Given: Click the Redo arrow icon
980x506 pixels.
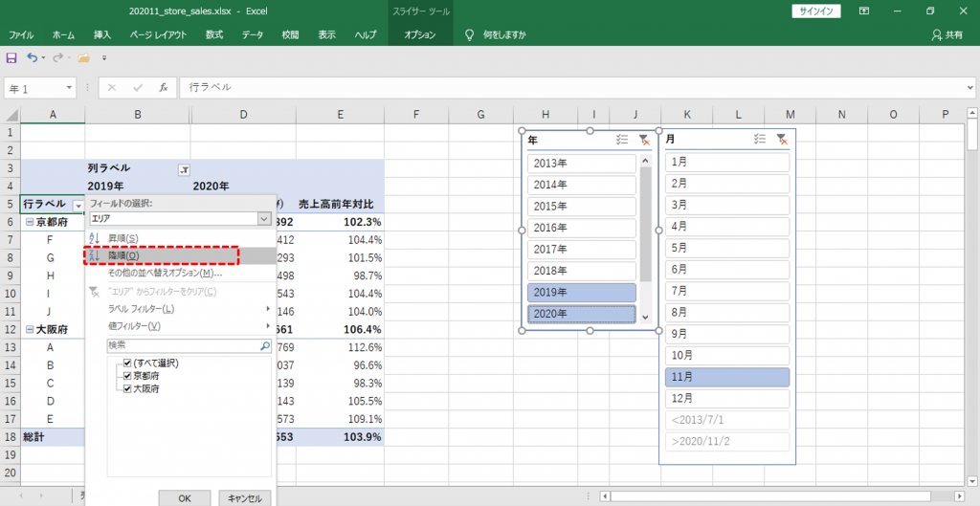Looking at the screenshot, I should (x=57, y=57).
